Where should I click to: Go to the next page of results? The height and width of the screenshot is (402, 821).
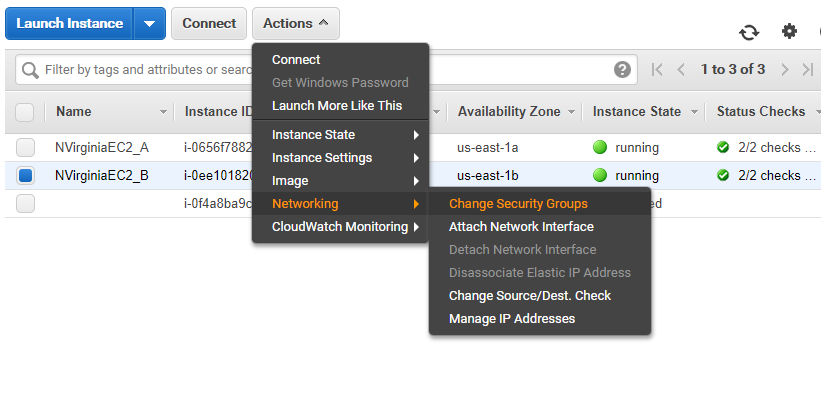(x=784, y=70)
